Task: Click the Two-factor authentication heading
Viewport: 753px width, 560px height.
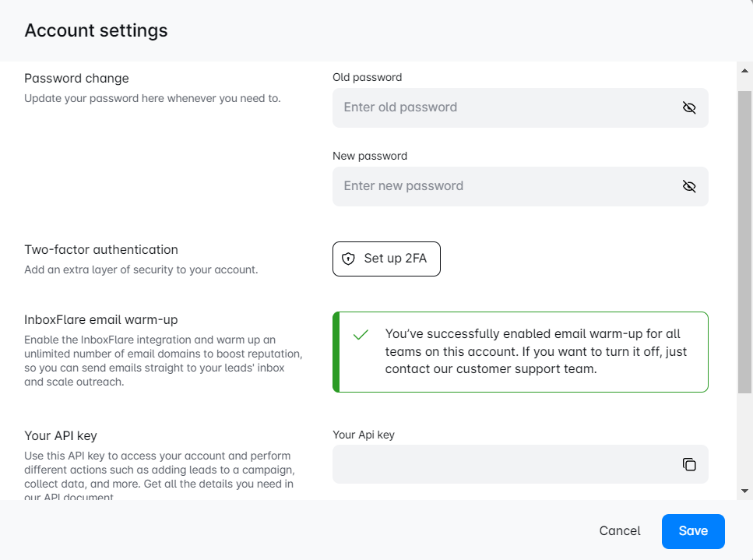Action: coord(101,249)
